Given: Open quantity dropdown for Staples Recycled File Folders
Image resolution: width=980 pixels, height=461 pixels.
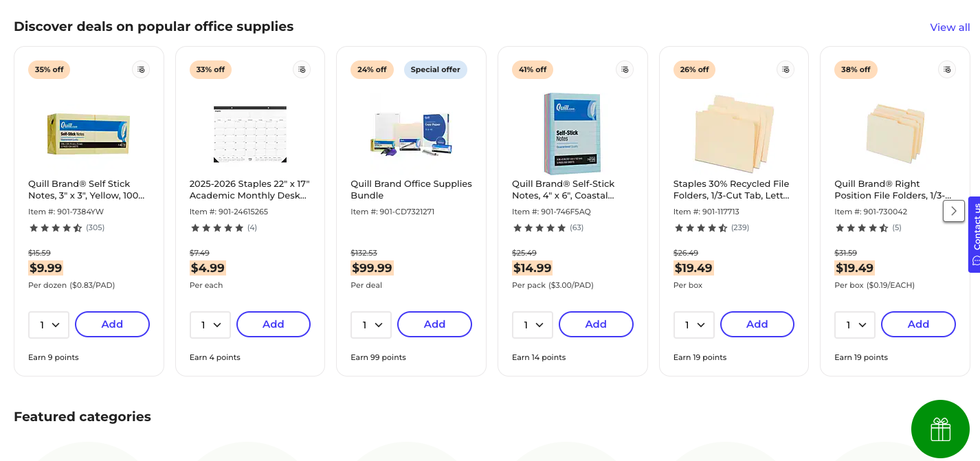Looking at the screenshot, I should point(693,325).
